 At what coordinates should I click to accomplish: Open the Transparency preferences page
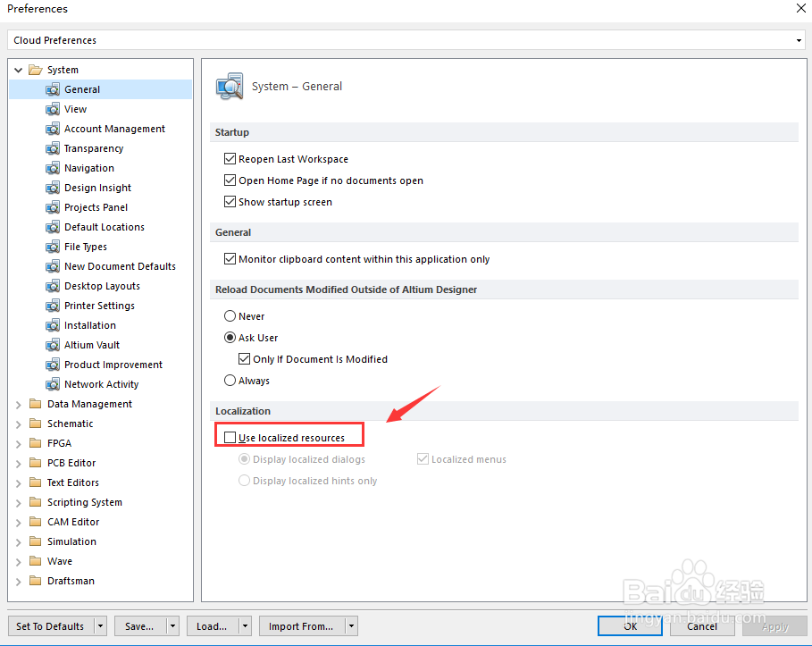pos(94,148)
